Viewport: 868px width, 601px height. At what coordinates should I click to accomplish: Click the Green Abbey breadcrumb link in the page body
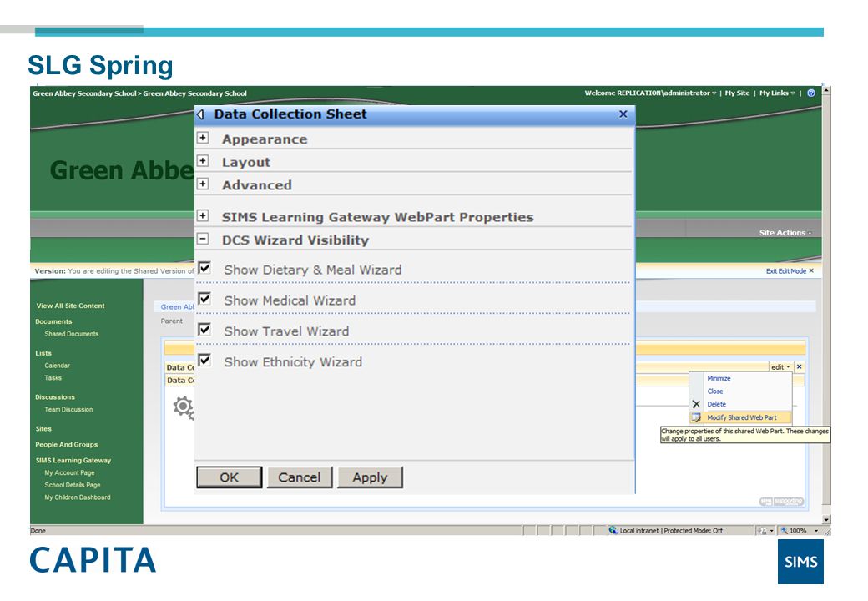click(178, 306)
